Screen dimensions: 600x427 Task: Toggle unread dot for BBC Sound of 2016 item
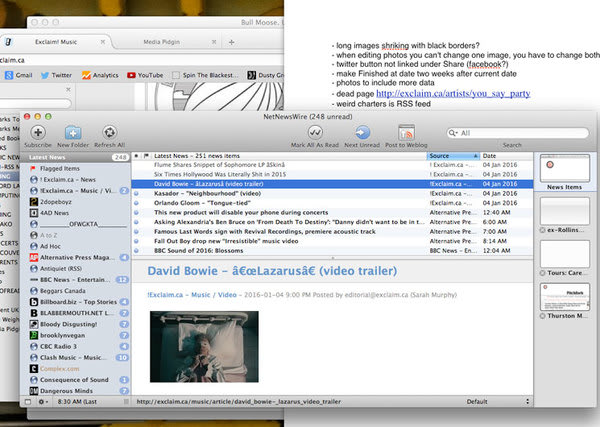[136, 251]
